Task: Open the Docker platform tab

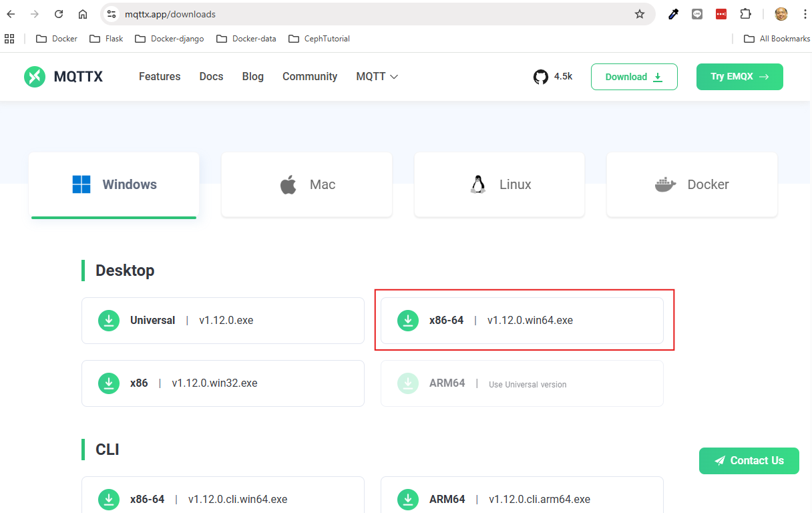Action: coord(692,184)
